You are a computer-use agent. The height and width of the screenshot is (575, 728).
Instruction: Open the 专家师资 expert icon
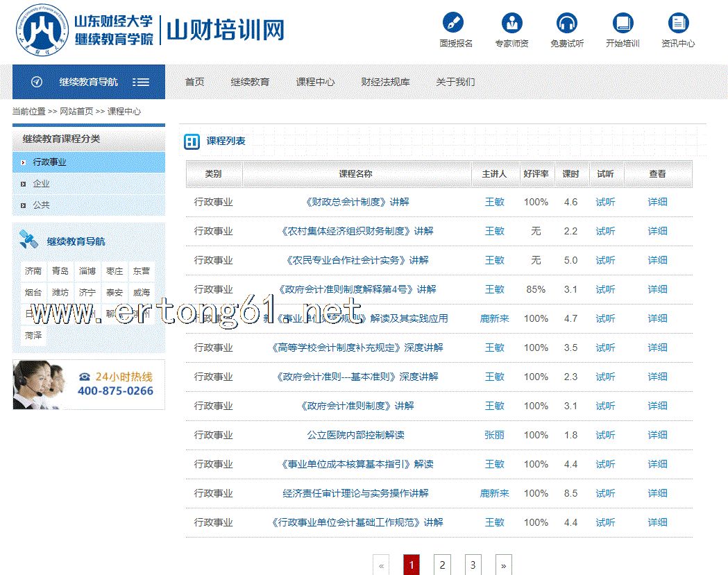[x=511, y=23]
